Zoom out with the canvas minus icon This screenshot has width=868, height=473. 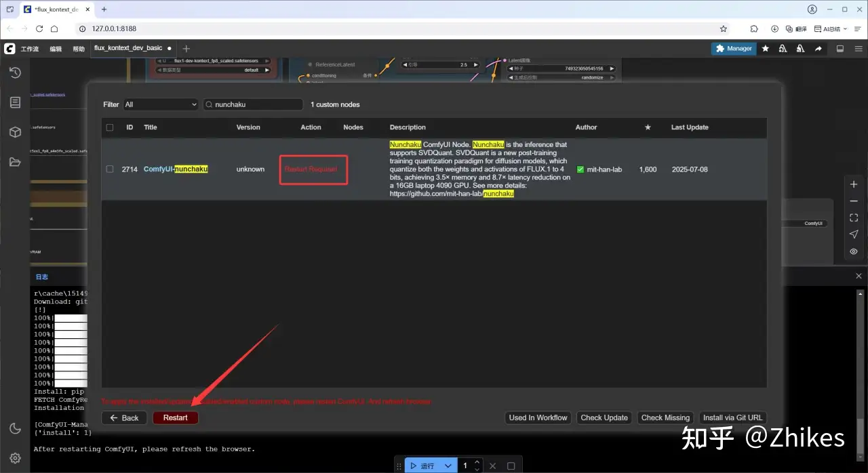pyautogui.click(x=854, y=201)
